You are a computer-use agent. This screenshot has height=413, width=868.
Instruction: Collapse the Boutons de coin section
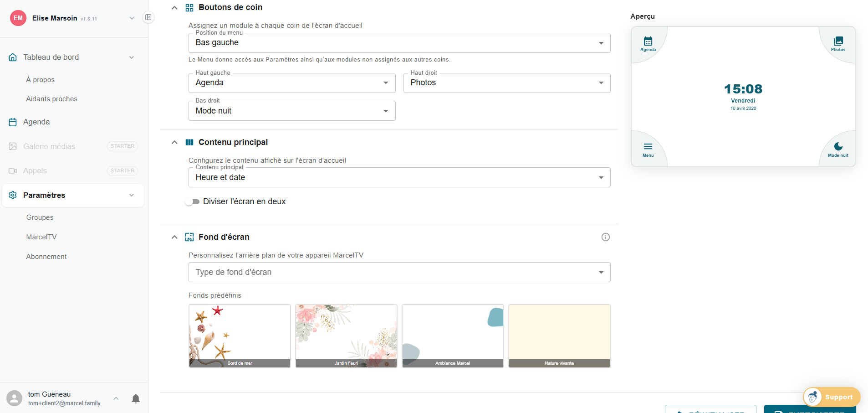(174, 8)
